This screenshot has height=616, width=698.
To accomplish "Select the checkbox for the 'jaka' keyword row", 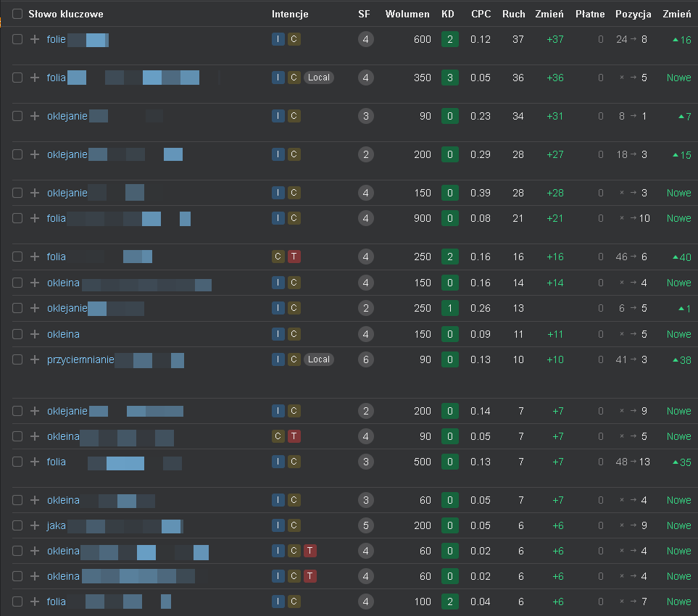I will [17, 525].
